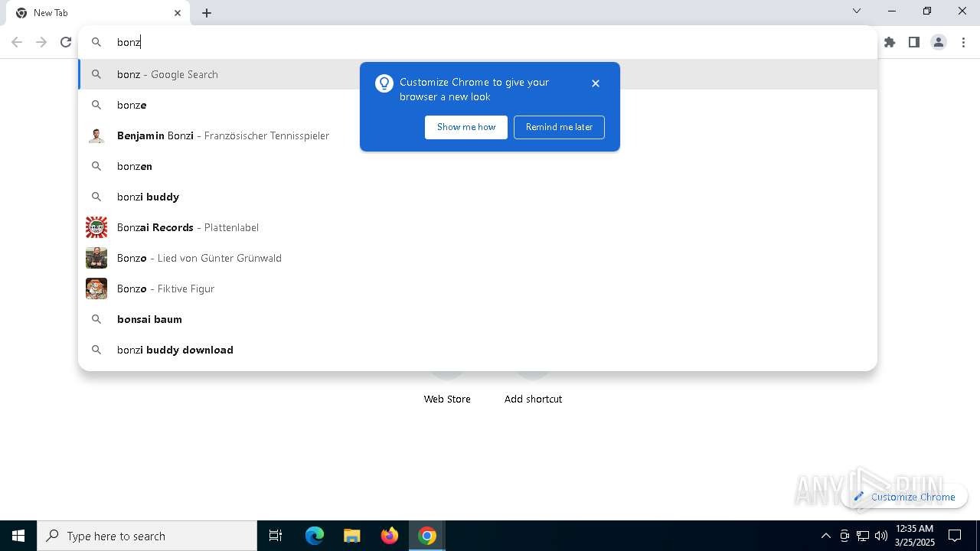Image resolution: width=980 pixels, height=551 pixels.
Task: Open Task View on the taskbar
Action: pyautogui.click(x=276, y=536)
